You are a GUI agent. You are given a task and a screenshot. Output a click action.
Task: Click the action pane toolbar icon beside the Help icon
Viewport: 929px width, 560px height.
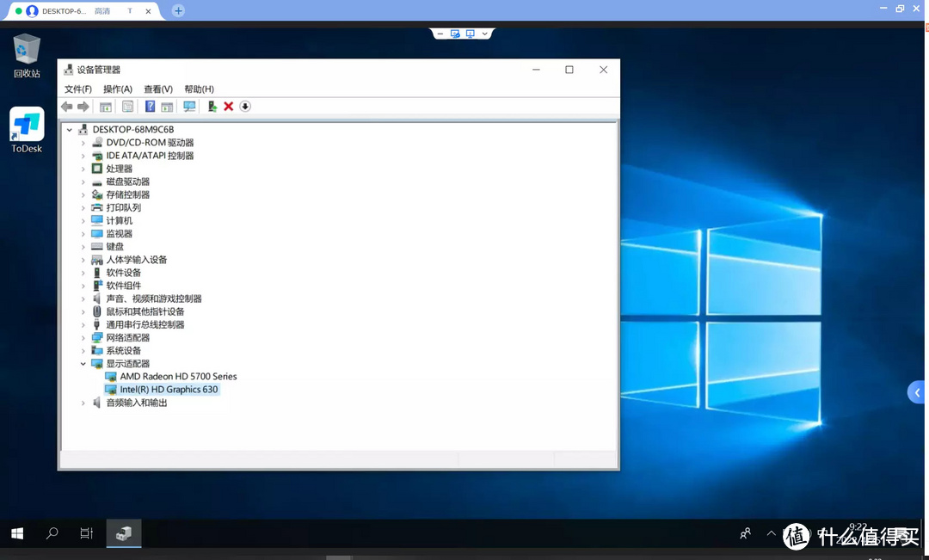pyautogui.click(x=167, y=107)
